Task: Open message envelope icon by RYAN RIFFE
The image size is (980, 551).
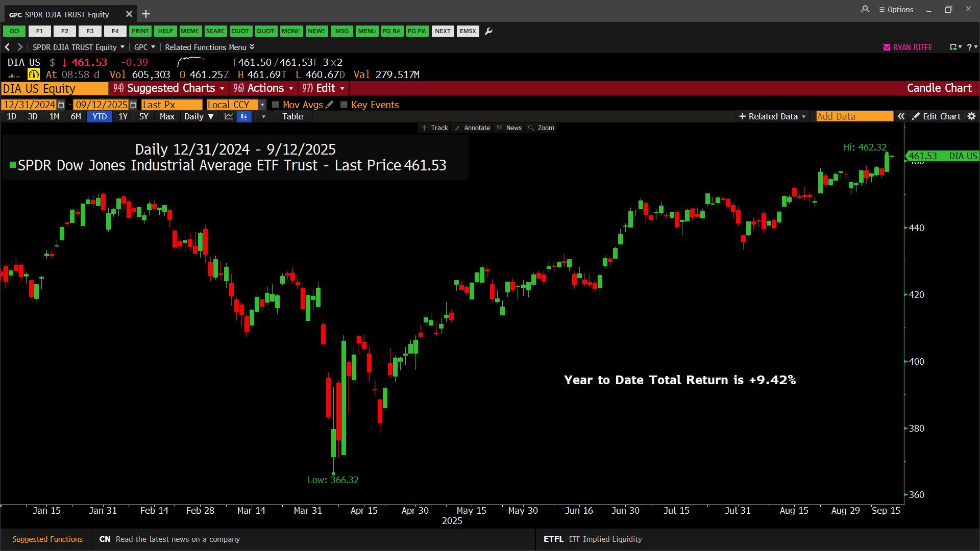Action: tap(887, 47)
